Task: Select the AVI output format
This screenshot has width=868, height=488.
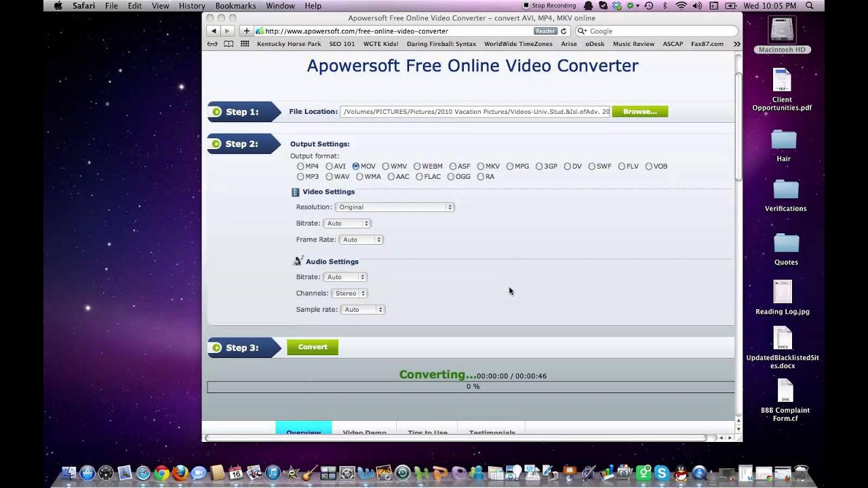Action: coord(329,166)
